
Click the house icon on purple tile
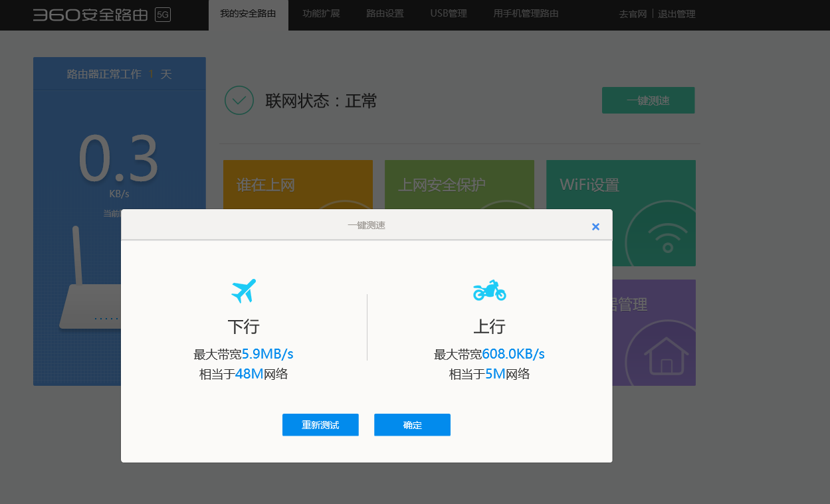[666, 355]
